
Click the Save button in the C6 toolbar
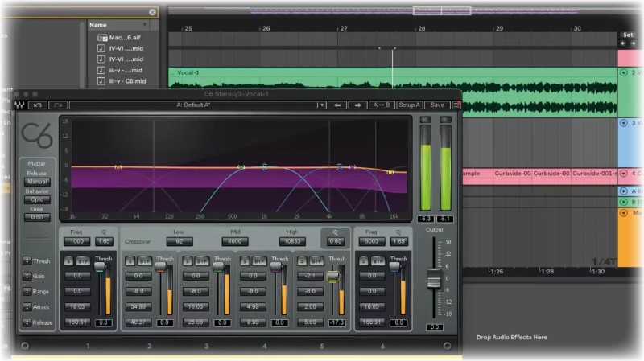coord(437,105)
